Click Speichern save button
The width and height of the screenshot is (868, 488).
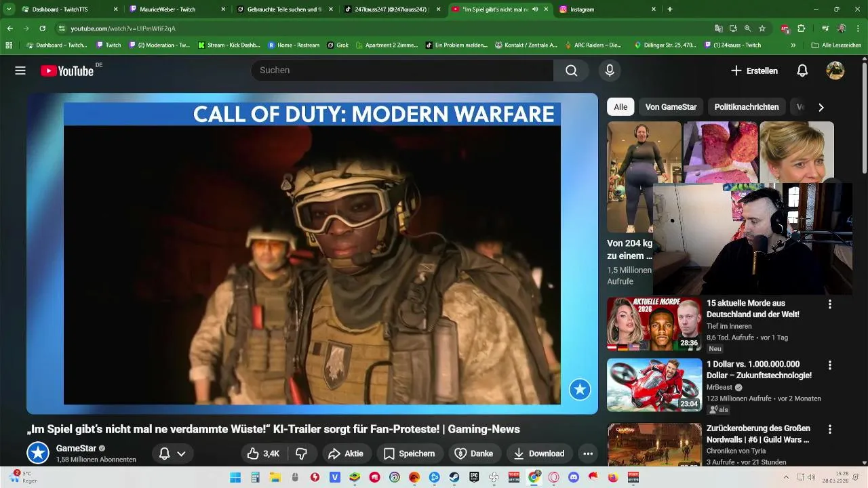pos(409,453)
